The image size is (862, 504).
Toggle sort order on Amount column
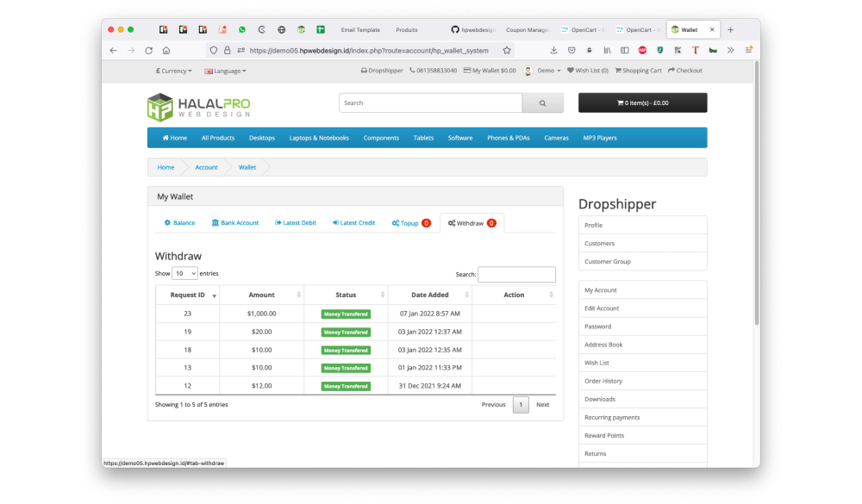coord(261,295)
